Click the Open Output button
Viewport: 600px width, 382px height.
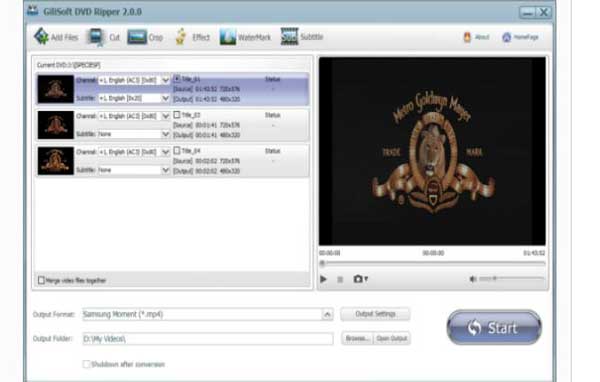click(391, 338)
